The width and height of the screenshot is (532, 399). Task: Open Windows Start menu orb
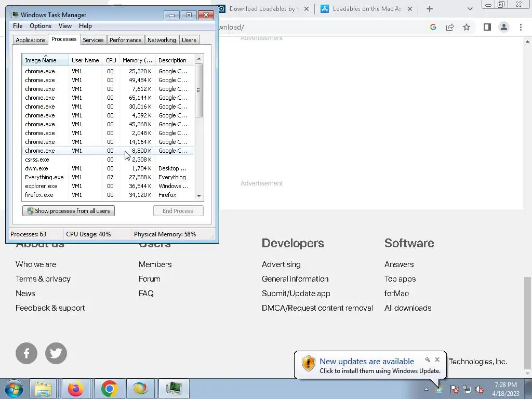[14, 389]
